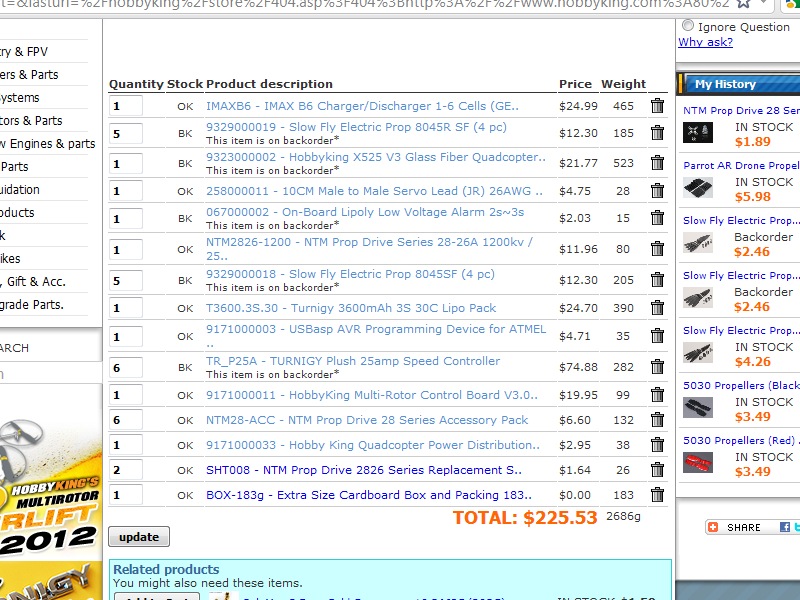The height and width of the screenshot is (600, 800).
Task: Delete the IMAX B6 Charger from cart
Action: click(x=657, y=106)
